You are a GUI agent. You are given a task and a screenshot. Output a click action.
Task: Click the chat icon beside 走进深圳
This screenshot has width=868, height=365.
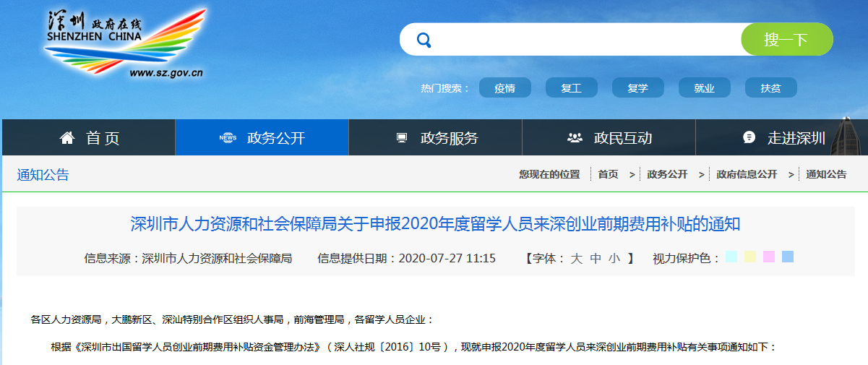click(x=749, y=137)
